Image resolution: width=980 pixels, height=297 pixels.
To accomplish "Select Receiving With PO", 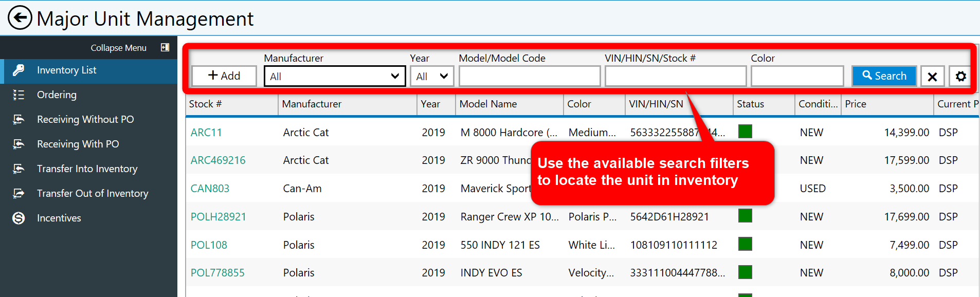I will (88, 144).
